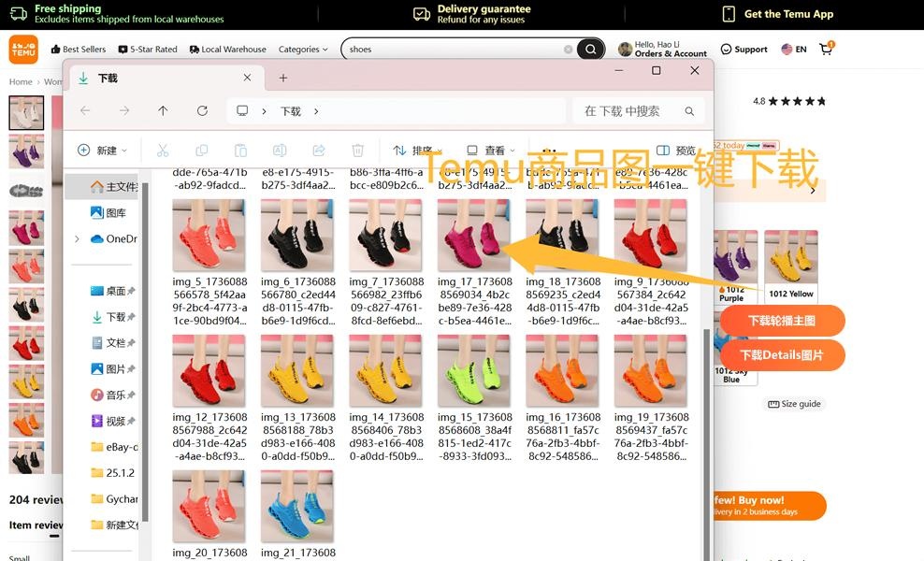Toggle the 预览 preview pane

coord(676,151)
